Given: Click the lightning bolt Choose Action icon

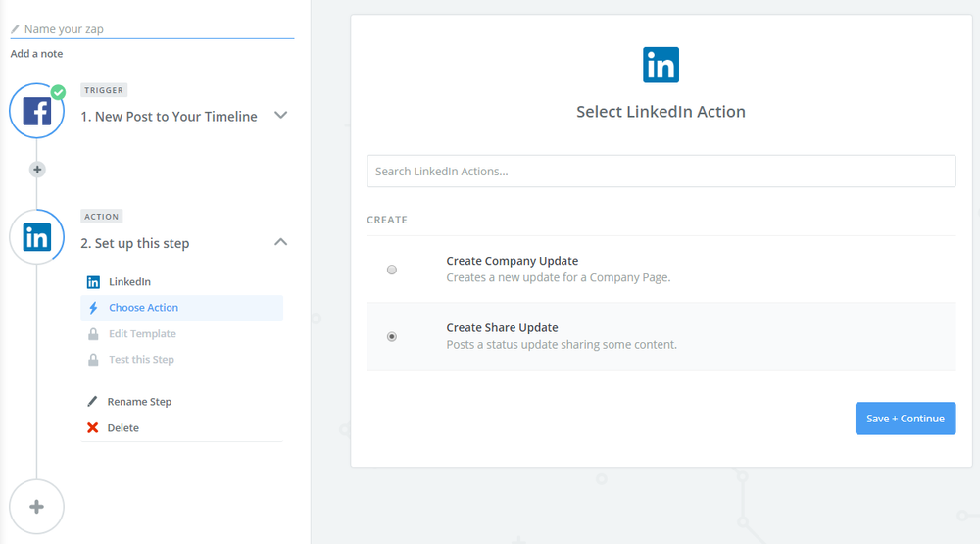Looking at the screenshot, I should [93, 308].
